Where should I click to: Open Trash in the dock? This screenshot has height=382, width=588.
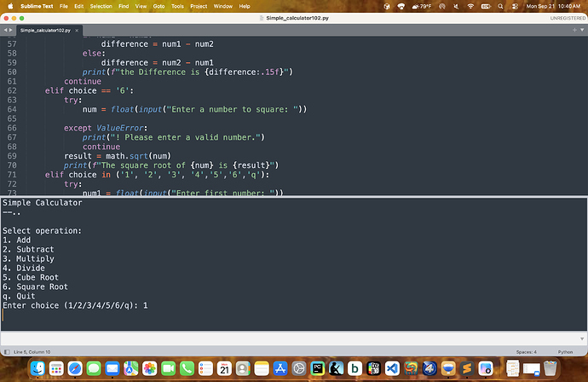551,368
